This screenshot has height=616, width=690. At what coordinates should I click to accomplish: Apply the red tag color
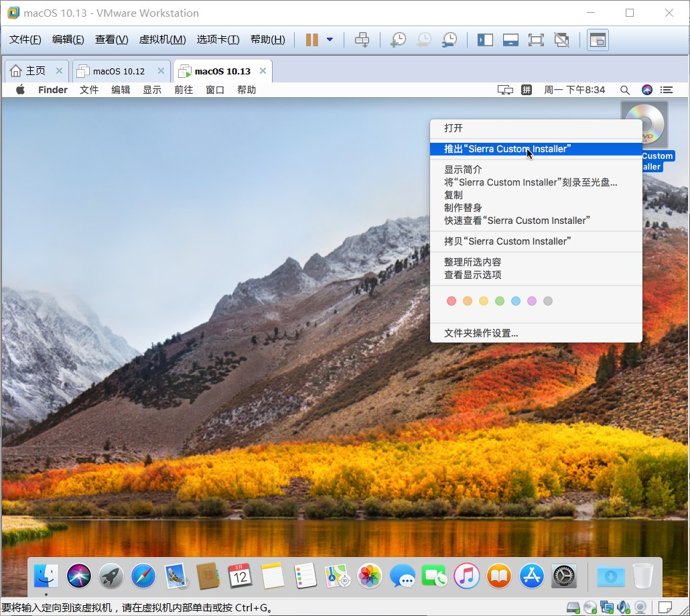451,301
